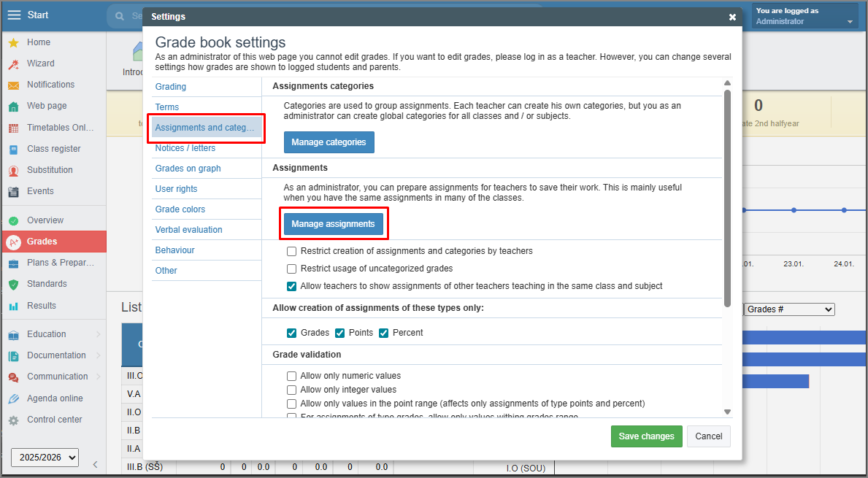The image size is (868, 478).
Task: Close the Settings dialog with X
Action: tap(732, 17)
